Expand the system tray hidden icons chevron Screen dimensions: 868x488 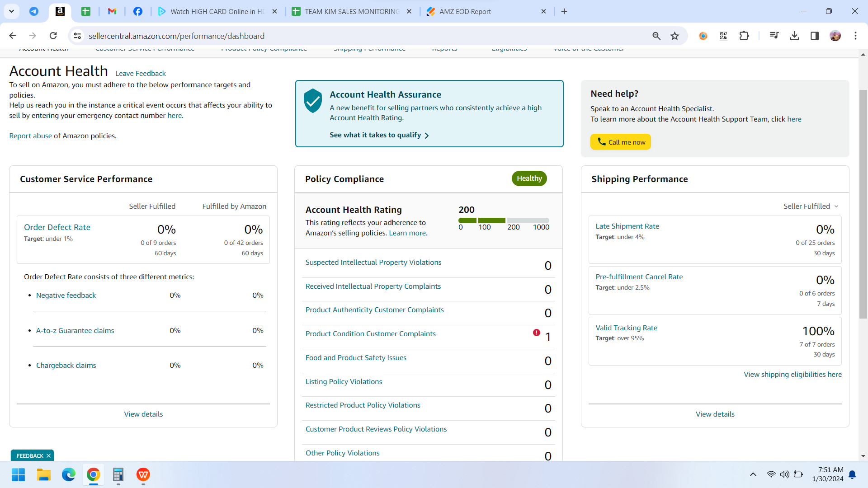coord(753,474)
